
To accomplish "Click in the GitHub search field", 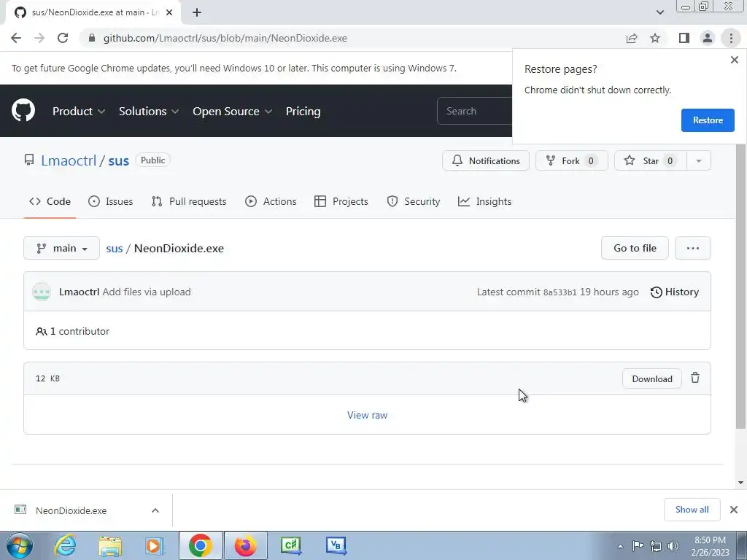I will (x=474, y=111).
